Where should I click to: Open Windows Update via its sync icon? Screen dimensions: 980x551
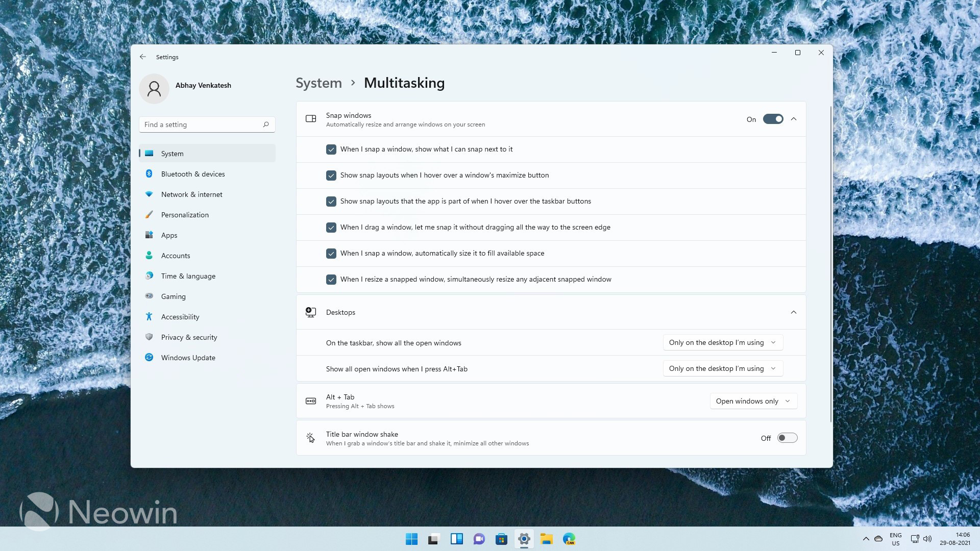[149, 357]
